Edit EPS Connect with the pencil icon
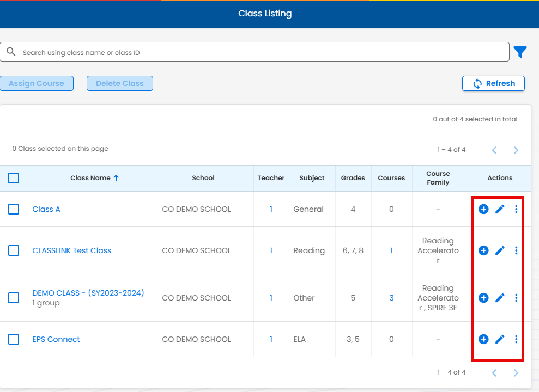Viewport: 539px width, 392px height. click(x=500, y=339)
